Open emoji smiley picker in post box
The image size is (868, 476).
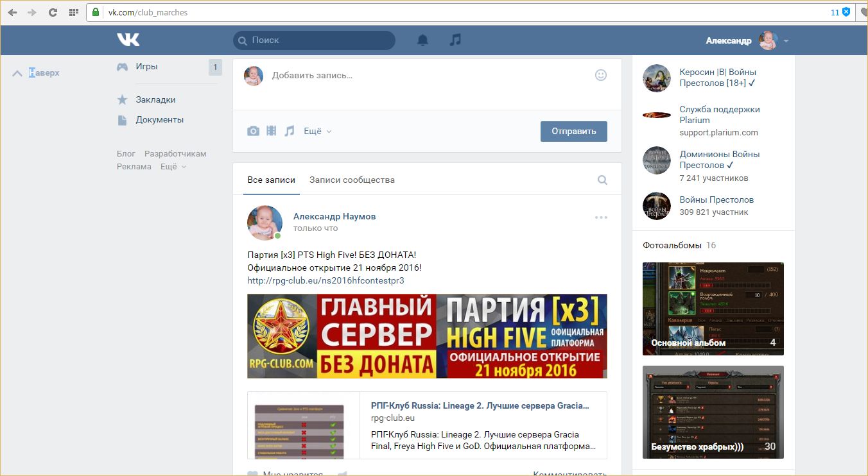pos(601,75)
